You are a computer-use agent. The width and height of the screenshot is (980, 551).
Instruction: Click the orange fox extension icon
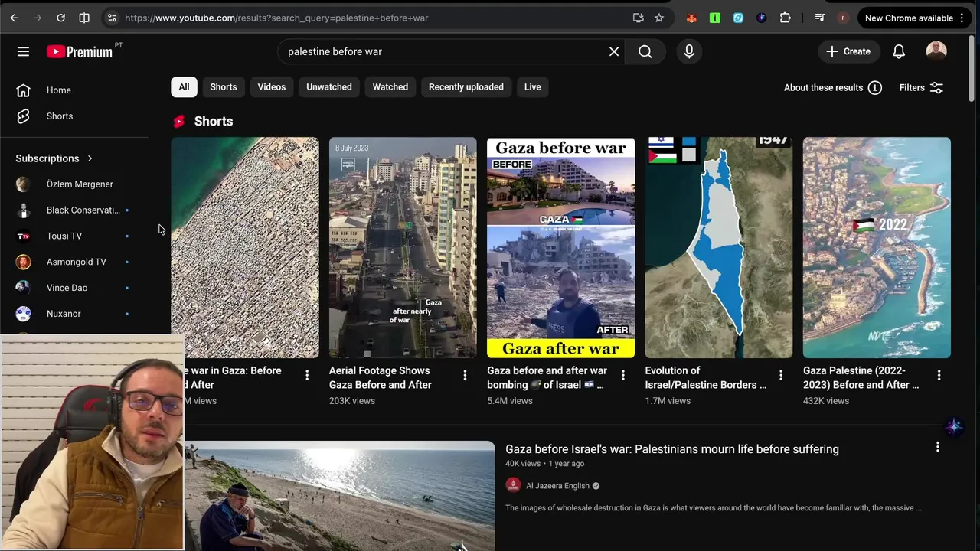[x=691, y=18]
